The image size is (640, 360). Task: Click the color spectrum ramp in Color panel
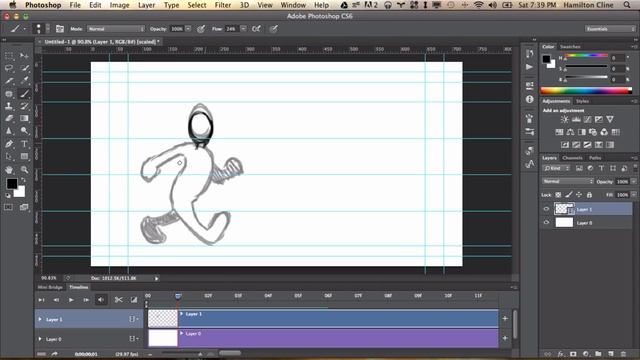point(586,91)
